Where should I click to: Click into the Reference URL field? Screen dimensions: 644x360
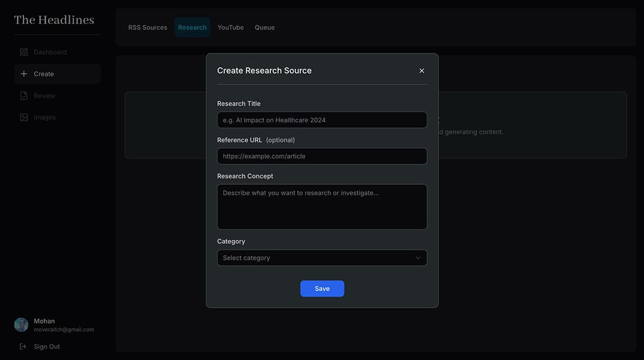pos(321,156)
